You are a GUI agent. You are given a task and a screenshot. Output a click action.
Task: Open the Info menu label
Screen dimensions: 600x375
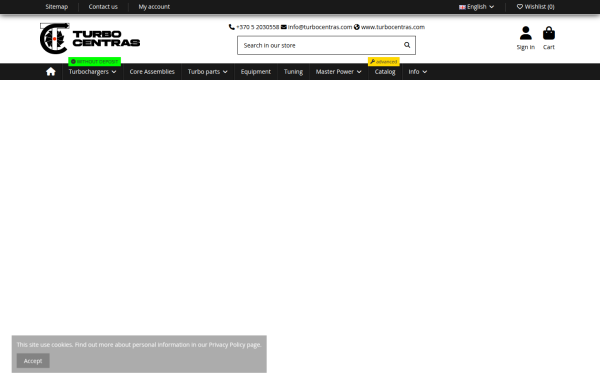click(x=414, y=72)
